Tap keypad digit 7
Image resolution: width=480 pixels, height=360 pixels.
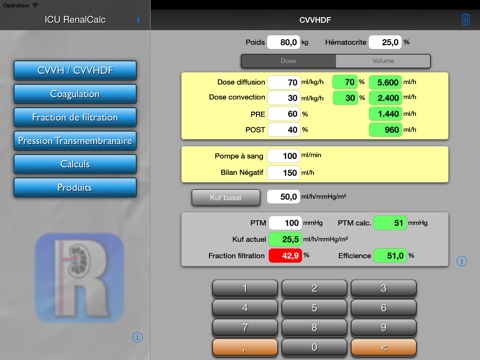pyautogui.click(x=245, y=327)
